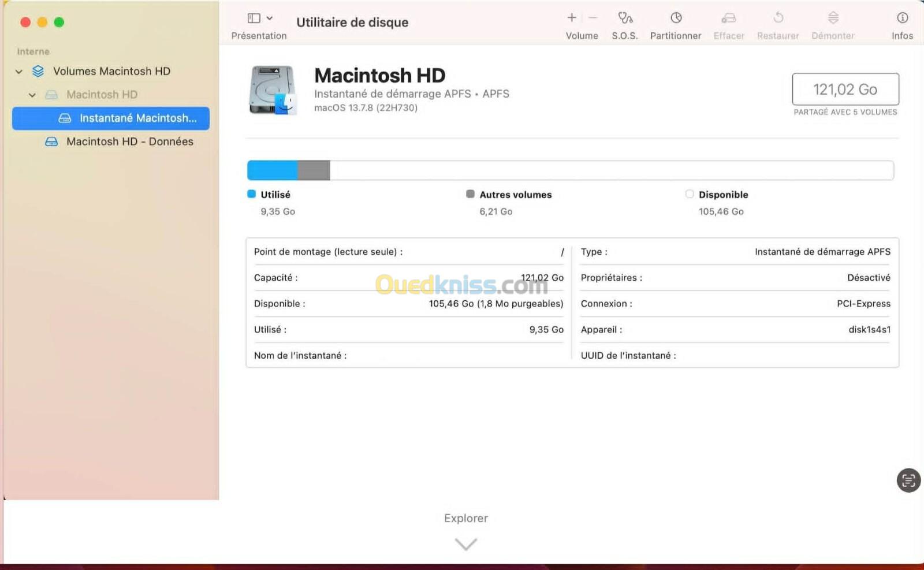The image size is (924, 570).
Task: Click the Macintosh HD disk drive image
Action: (x=273, y=90)
